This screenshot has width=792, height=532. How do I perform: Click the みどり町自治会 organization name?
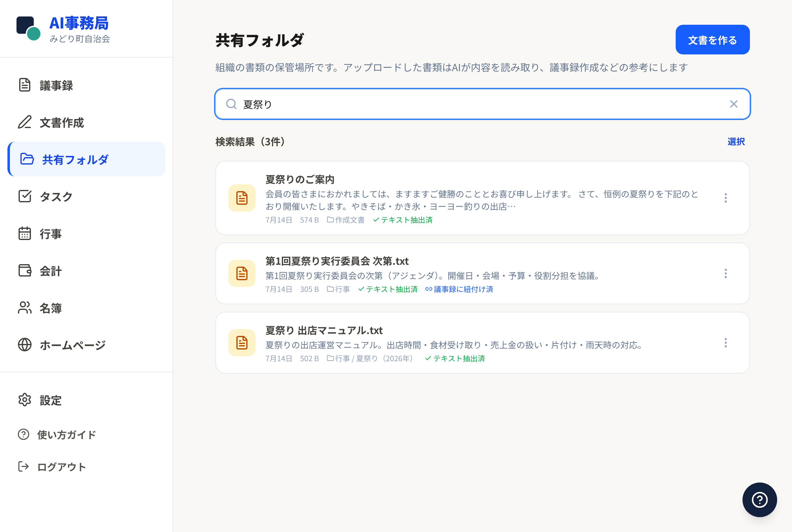click(x=80, y=39)
